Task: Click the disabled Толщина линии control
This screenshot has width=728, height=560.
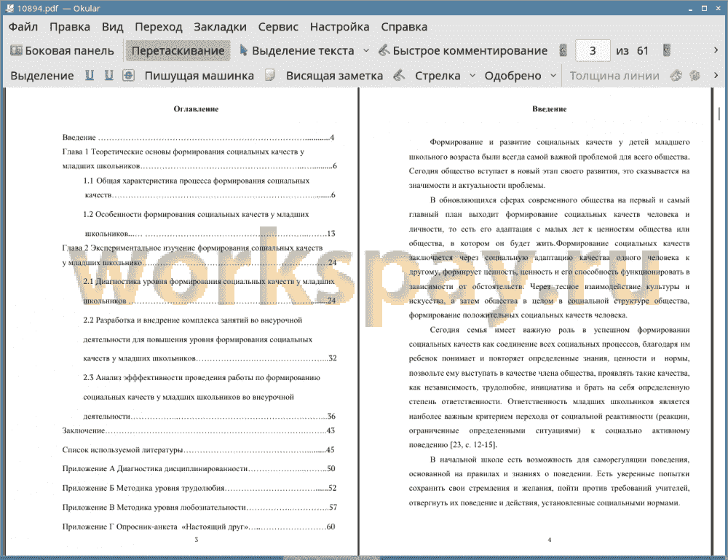Action: [x=614, y=76]
